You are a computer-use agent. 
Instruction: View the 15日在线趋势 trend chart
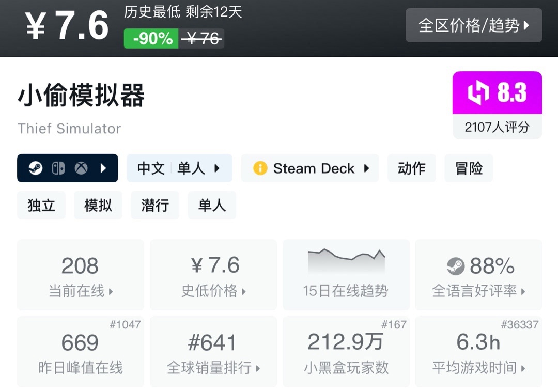pos(346,275)
